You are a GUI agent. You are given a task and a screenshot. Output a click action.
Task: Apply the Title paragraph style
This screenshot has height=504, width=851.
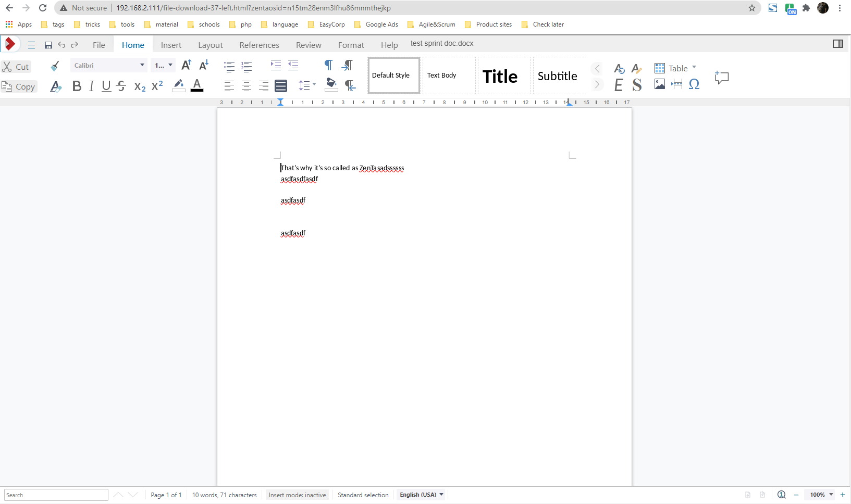(x=500, y=76)
